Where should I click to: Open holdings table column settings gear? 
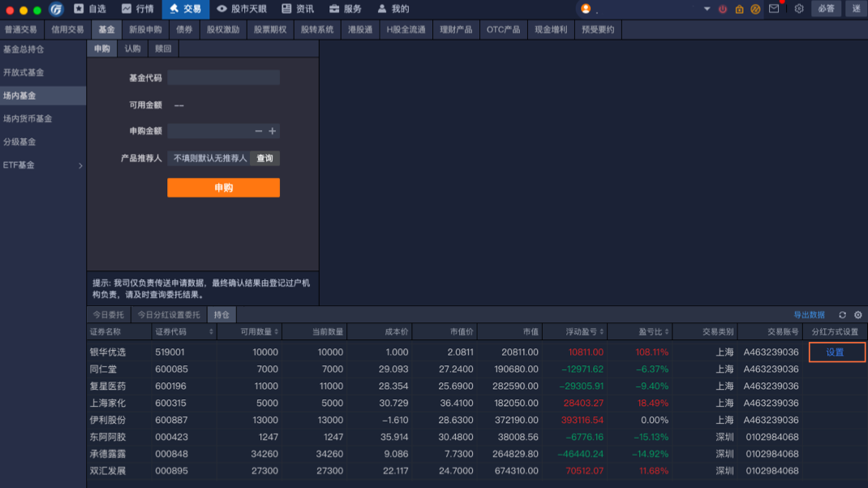[857, 315]
